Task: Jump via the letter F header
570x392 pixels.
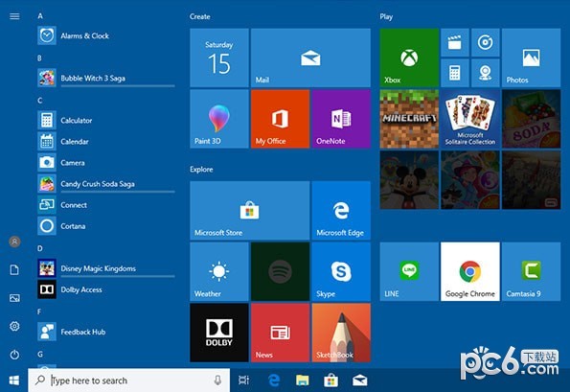Action: pos(39,311)
